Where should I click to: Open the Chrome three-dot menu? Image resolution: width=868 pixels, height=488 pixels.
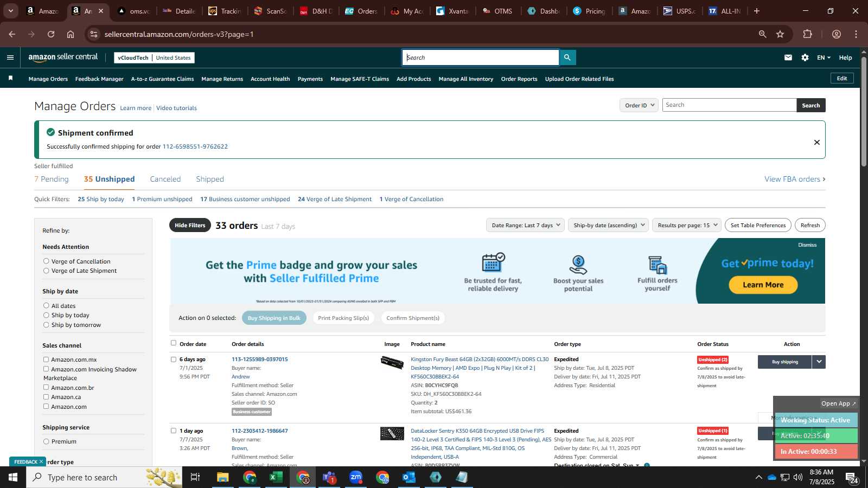pyautogui.click(x=856, y=34)
